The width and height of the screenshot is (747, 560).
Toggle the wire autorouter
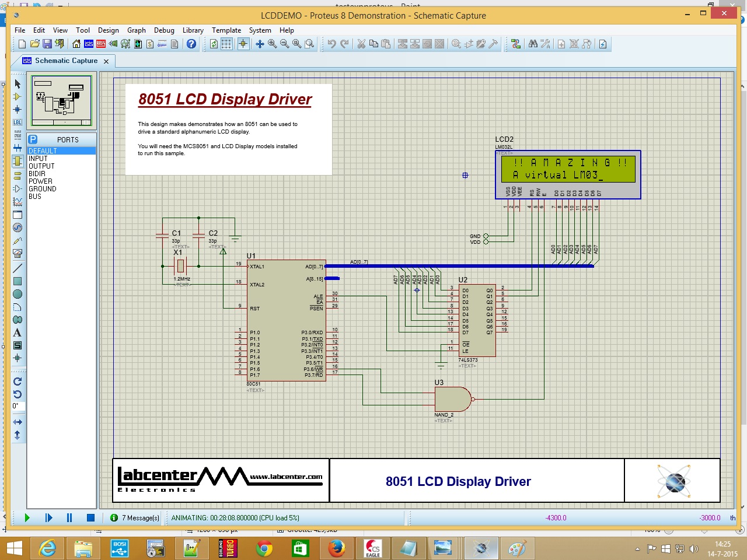[516, 44]
